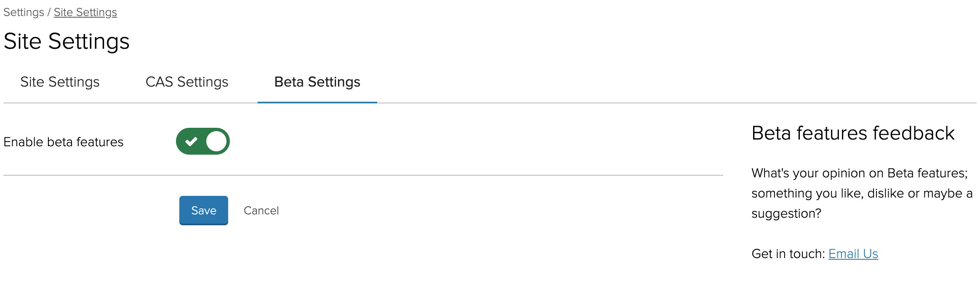Follow the Site Settings breadcrumb link
The height and width of the screenshot is (290, 980).
pyautogui.click(x=85, y=12)
